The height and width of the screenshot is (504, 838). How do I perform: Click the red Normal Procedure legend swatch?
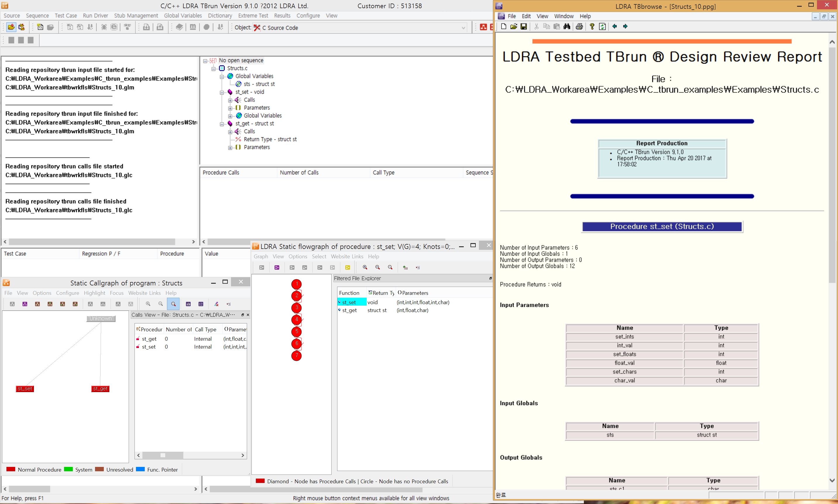point(11,469)
